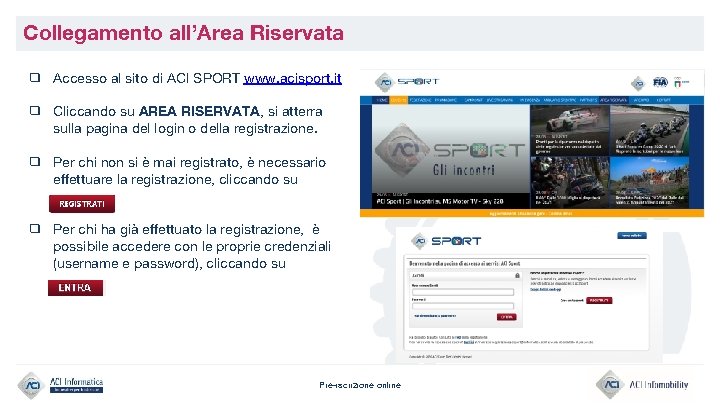
Task: Click the checkbox bullet beside "Accesso al sito"
Action: [x=35, y=77]
